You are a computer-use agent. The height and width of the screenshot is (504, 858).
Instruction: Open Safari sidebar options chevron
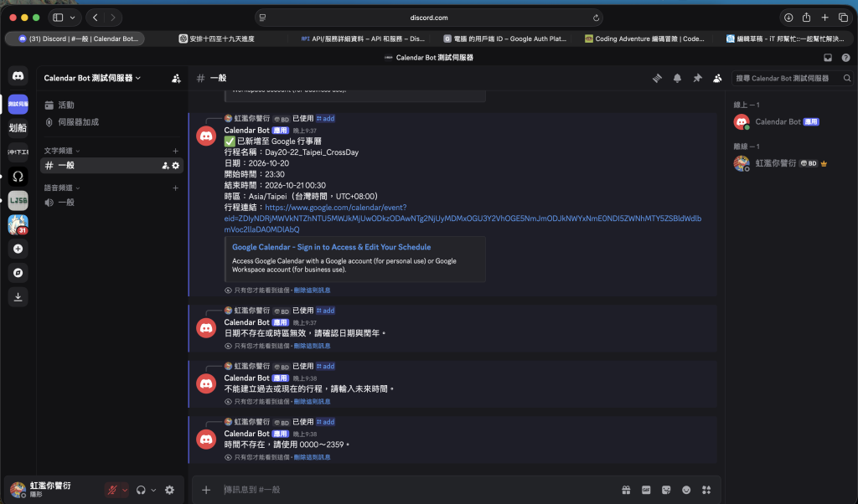pos(72,18)
